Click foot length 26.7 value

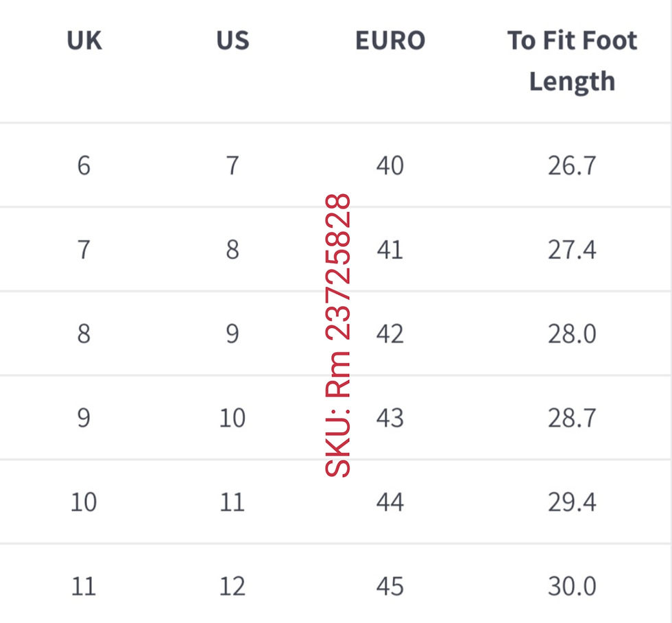pyautogui.click(x=572, y=165)
